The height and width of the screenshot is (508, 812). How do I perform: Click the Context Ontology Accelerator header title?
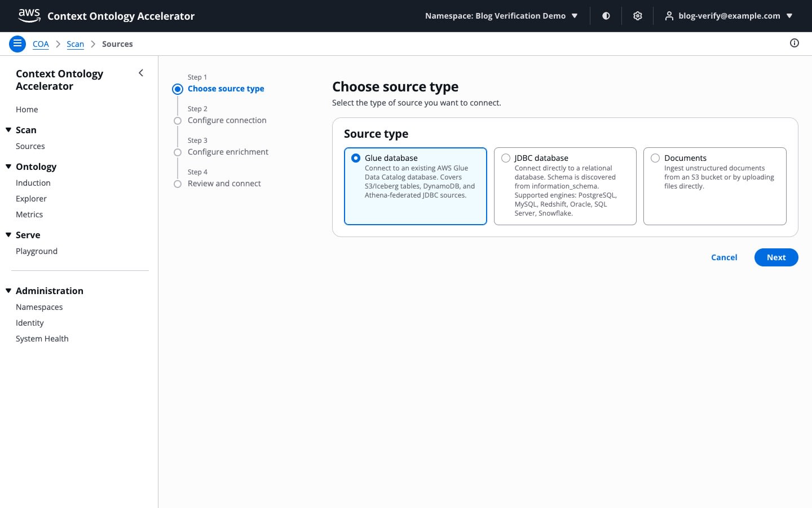click(121, 16)
